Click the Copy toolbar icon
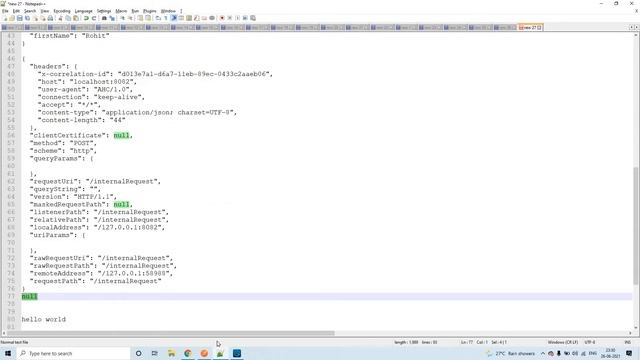The height and width of the screenshot is (360, 640). [x=68, y=18]
